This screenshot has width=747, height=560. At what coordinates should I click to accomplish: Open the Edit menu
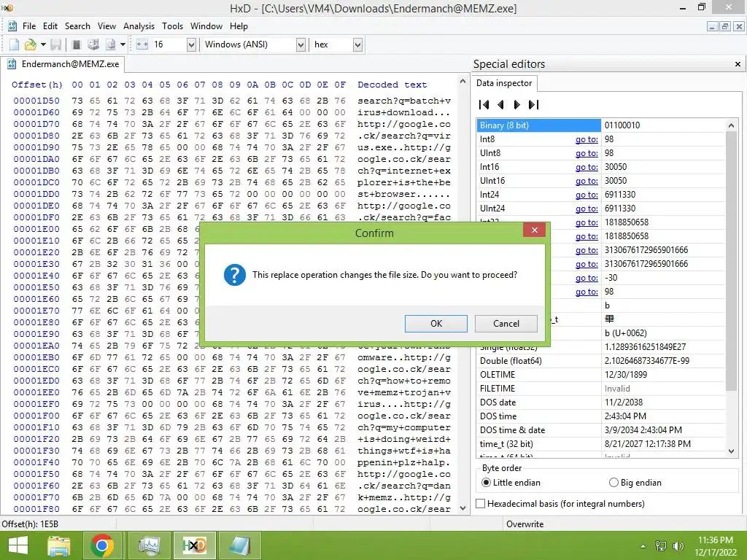(50, 26)
